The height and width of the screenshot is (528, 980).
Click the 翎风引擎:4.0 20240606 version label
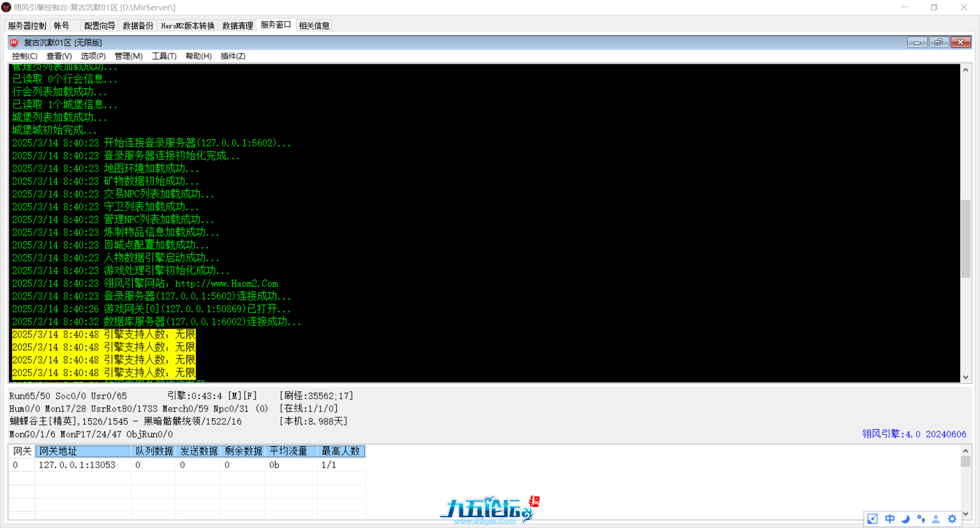(x=914, y=434)
